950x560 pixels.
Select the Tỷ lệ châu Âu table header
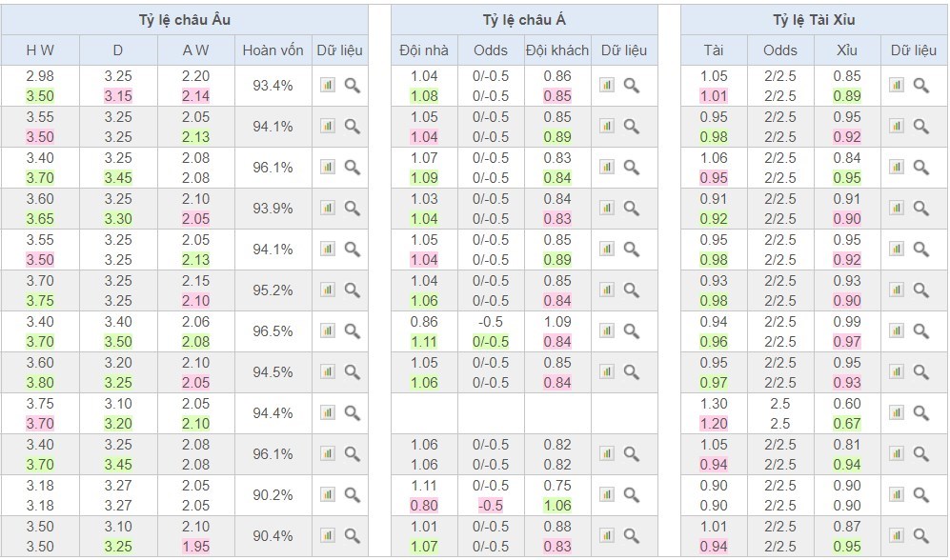tap(184, 20)
